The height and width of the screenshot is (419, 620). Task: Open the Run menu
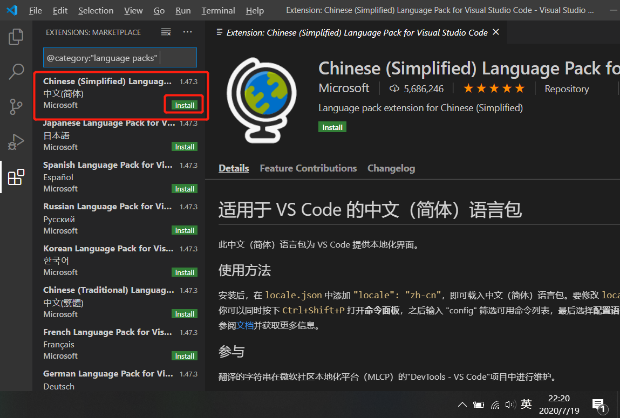coord(183,11)
